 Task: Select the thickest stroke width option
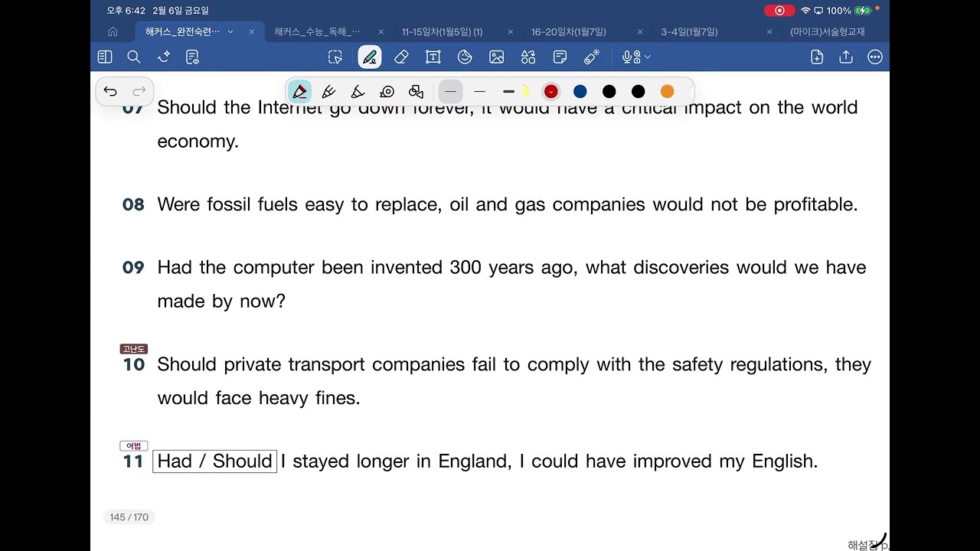508,92
